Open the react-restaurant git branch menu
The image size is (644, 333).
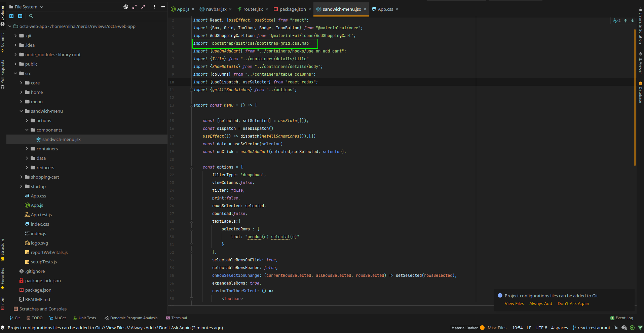pyautogui.click(x=591, y=328)
